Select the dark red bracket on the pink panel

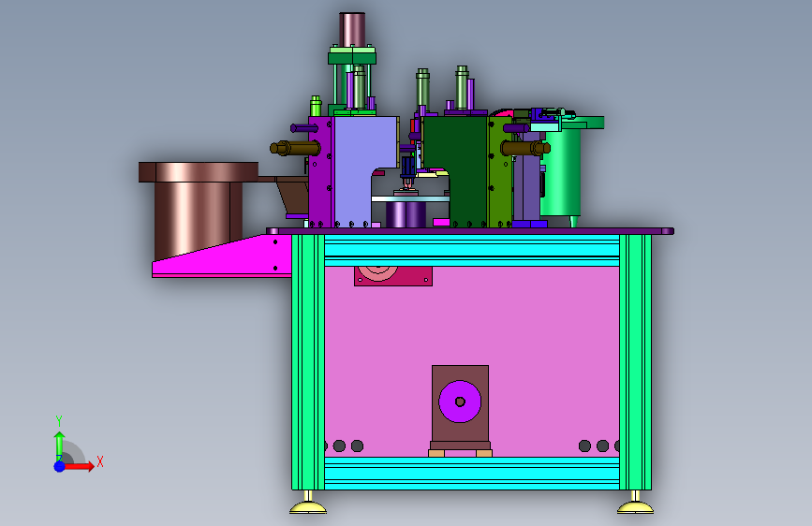click(x=393, y=276)
